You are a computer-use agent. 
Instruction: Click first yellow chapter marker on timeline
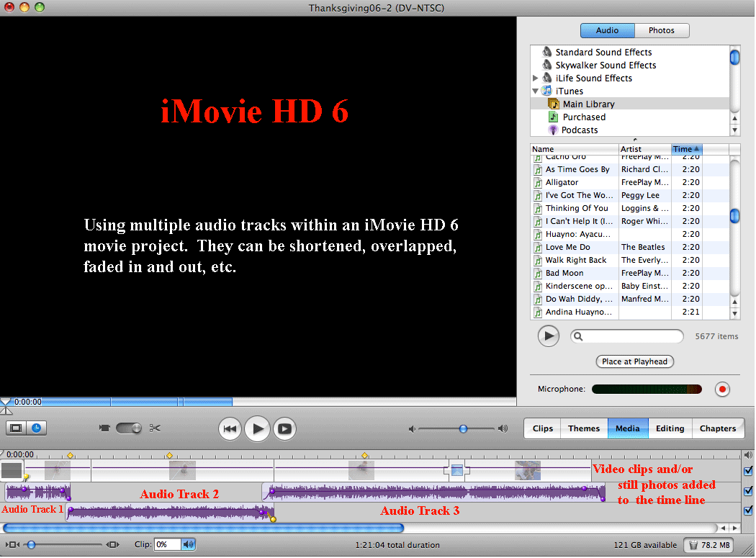point(71,455)
